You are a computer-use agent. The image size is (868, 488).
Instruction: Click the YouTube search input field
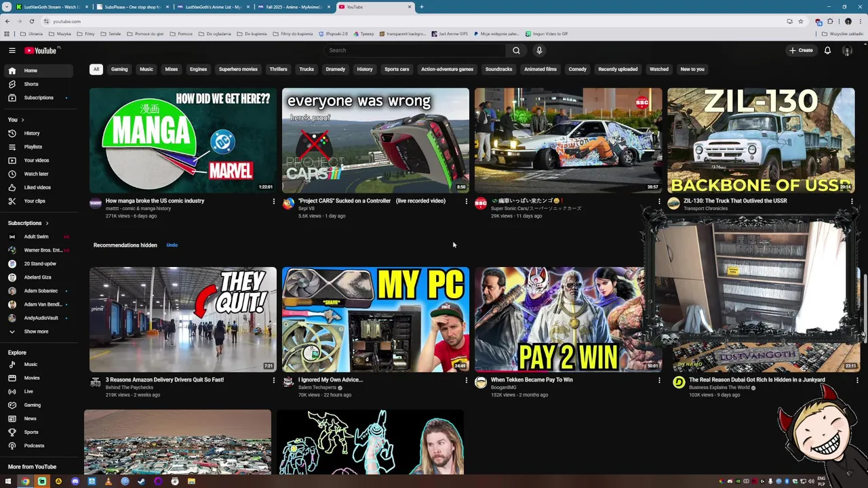[415, 50]
